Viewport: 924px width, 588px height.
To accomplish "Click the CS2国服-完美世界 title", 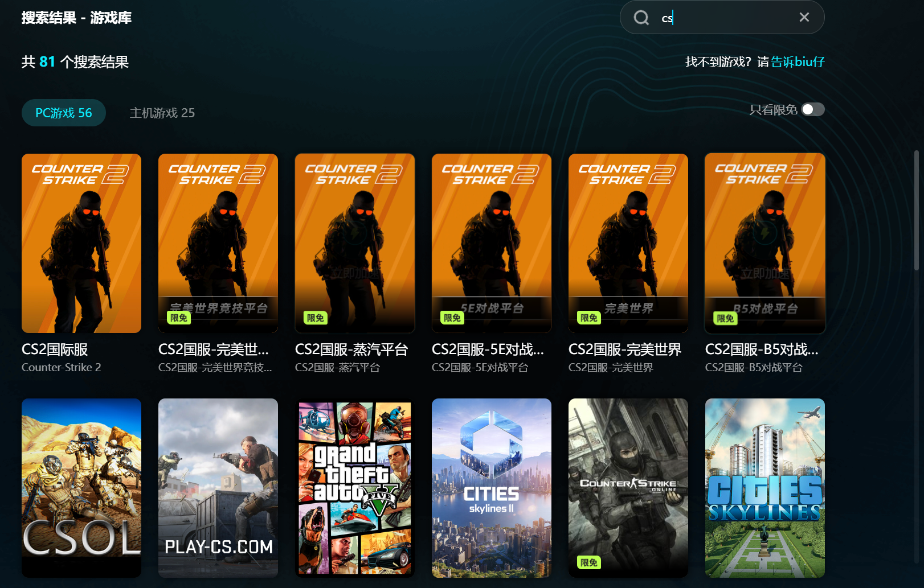I will pos(625,349).
